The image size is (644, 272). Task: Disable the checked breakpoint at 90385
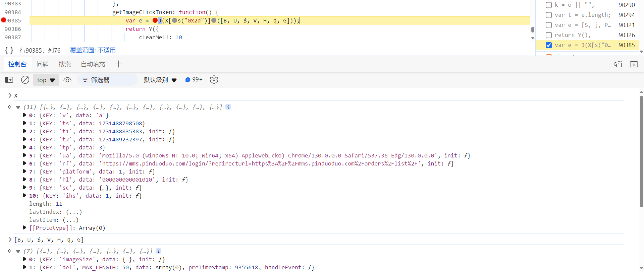[x=549, y=45]
